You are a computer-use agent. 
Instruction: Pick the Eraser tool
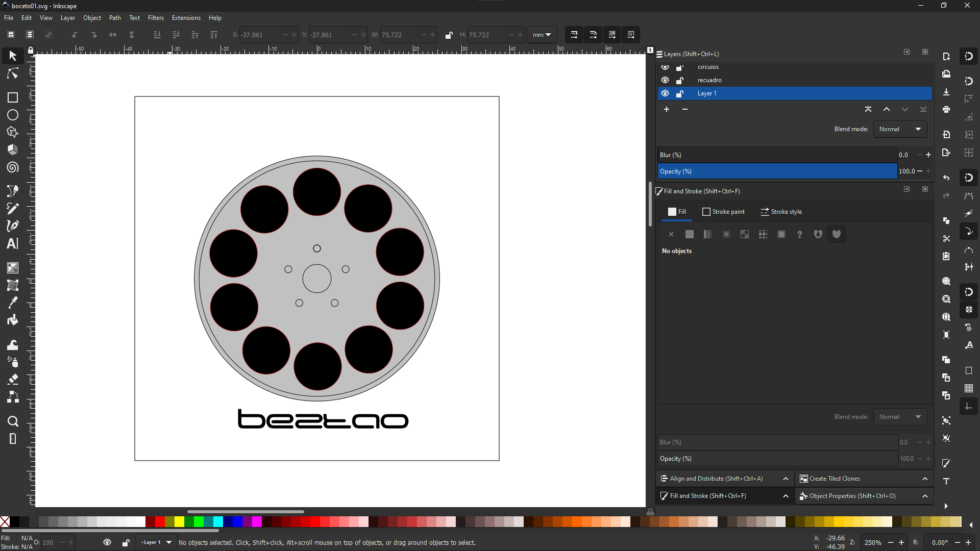tap(13, 379)
